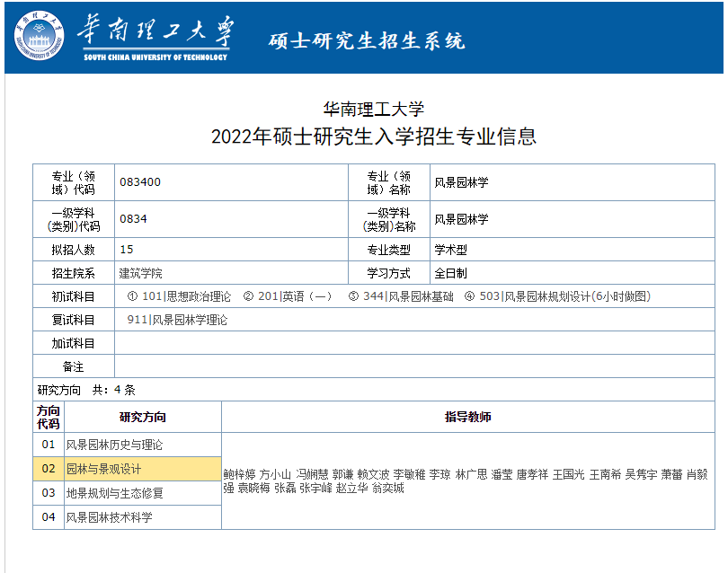Click the 复试科目 label cell

74,320
